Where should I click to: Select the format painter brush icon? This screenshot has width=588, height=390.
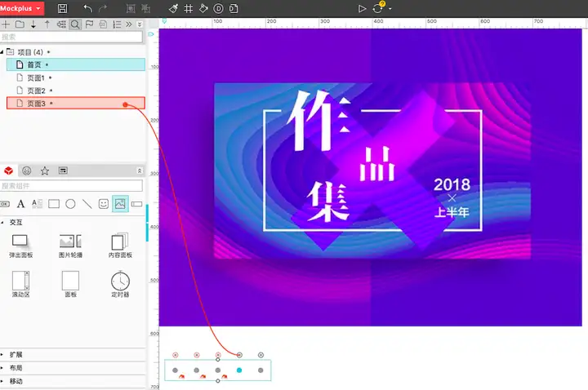point(173,8)
